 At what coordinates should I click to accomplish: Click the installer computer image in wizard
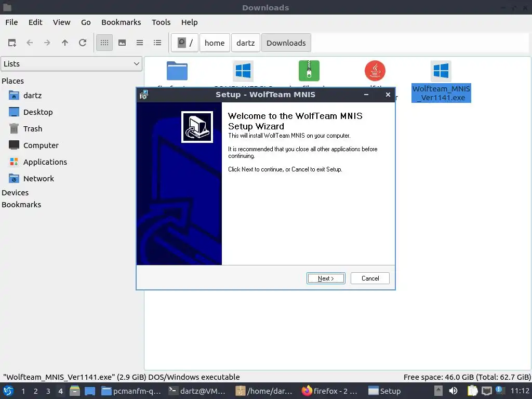197,127
